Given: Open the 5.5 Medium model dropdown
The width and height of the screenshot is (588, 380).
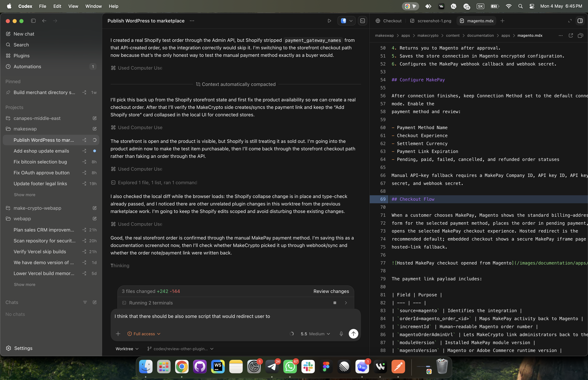Looking at the screenshot, I should (x=315, y=334).
